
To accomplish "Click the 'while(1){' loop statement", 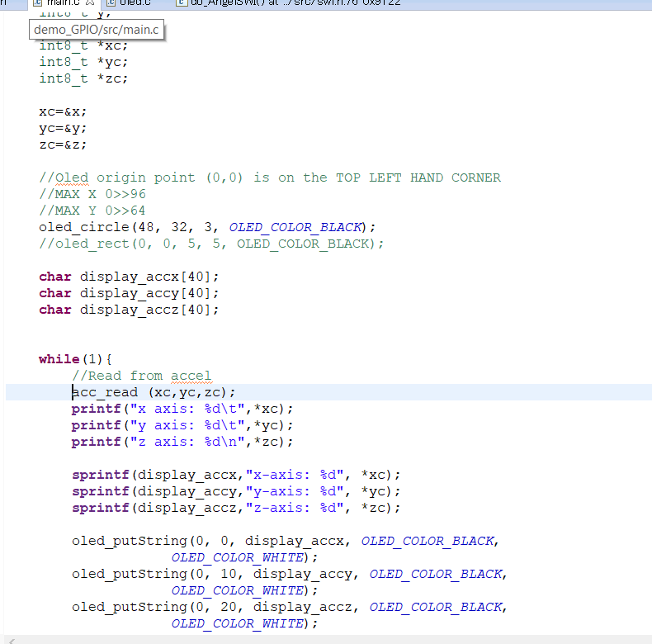I will [x=75, y=359].
